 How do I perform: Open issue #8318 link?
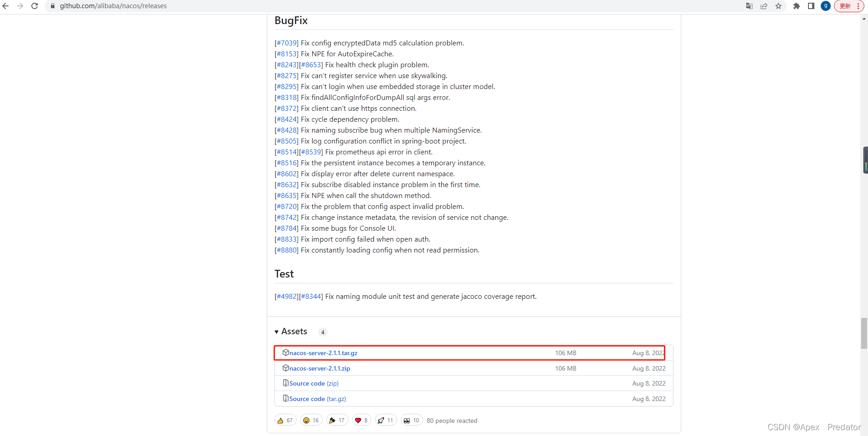(286, 98)
